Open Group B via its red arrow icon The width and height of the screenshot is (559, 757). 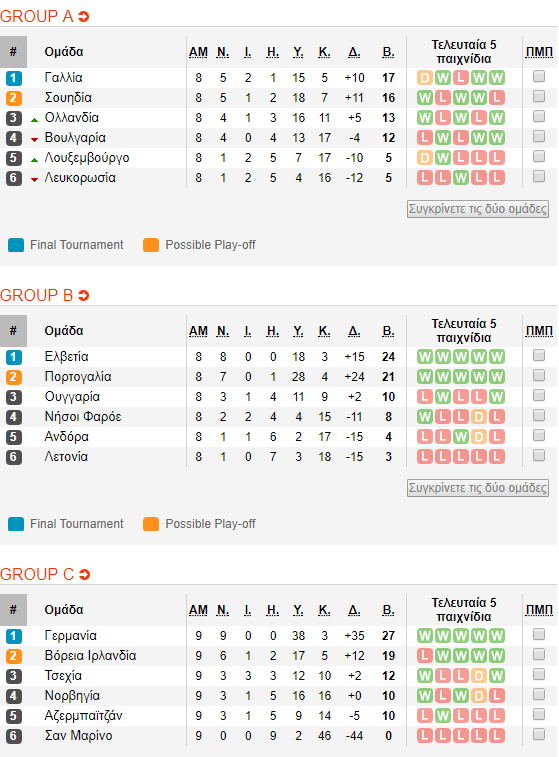(x=84, y=295)
